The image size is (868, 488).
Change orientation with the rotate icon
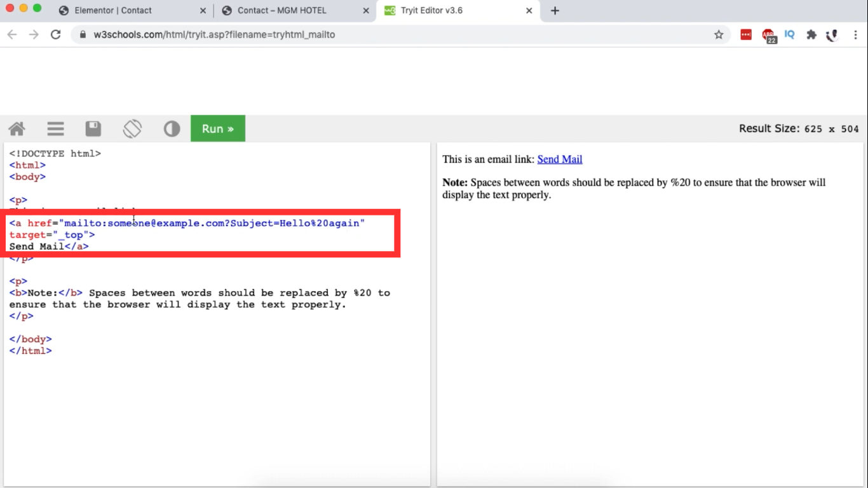pyautogui.click(x=132, y=129)
